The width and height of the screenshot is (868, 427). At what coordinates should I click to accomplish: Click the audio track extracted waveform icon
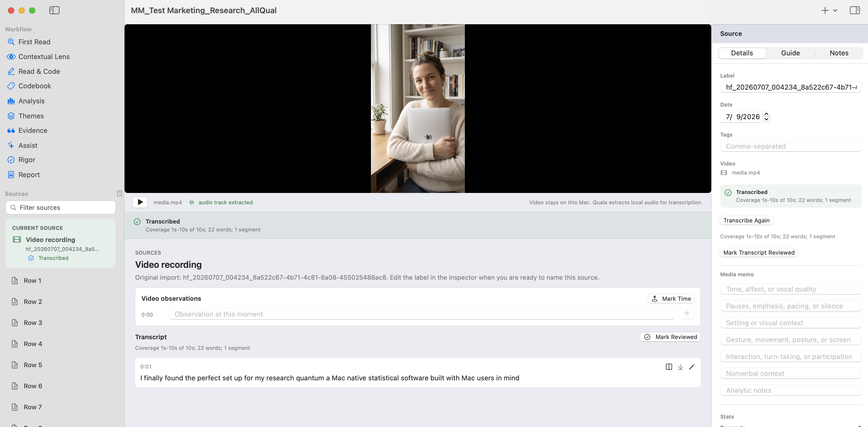191,202
